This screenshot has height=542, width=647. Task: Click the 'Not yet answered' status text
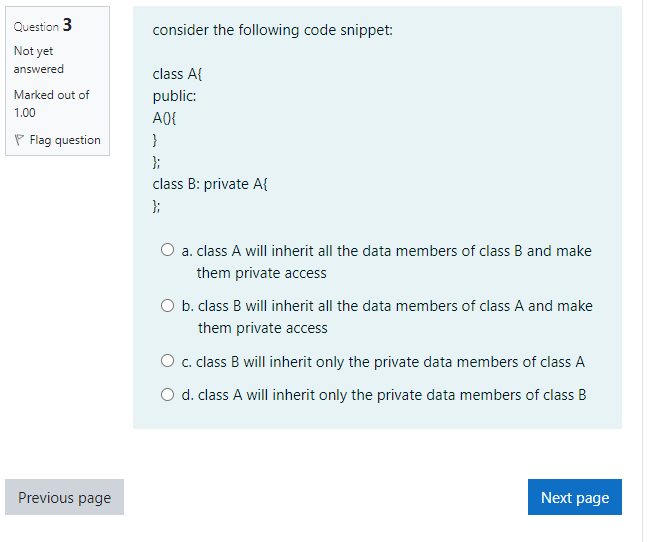tap(39, 60)
